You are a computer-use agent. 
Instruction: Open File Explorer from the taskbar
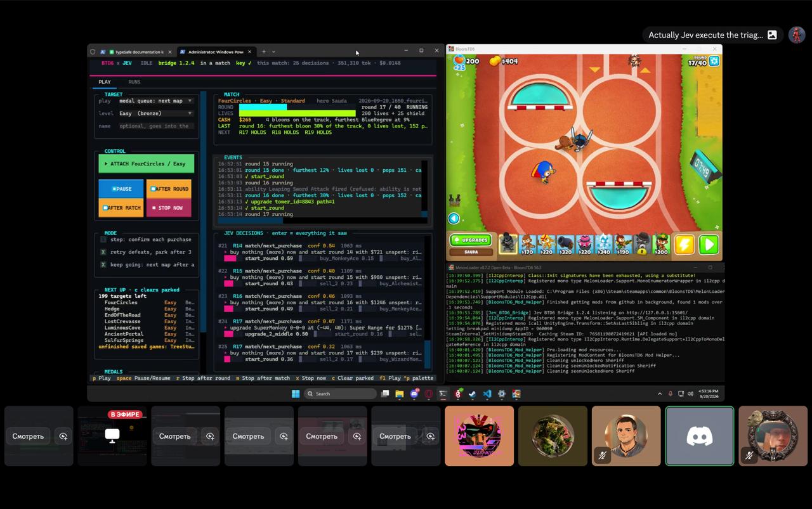pyautogui.click(x=400, y=394)
